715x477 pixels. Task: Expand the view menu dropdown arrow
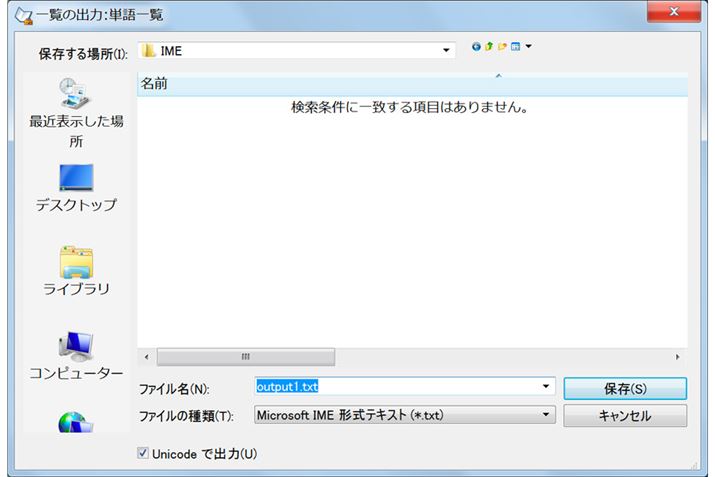[x=528, y=46]
